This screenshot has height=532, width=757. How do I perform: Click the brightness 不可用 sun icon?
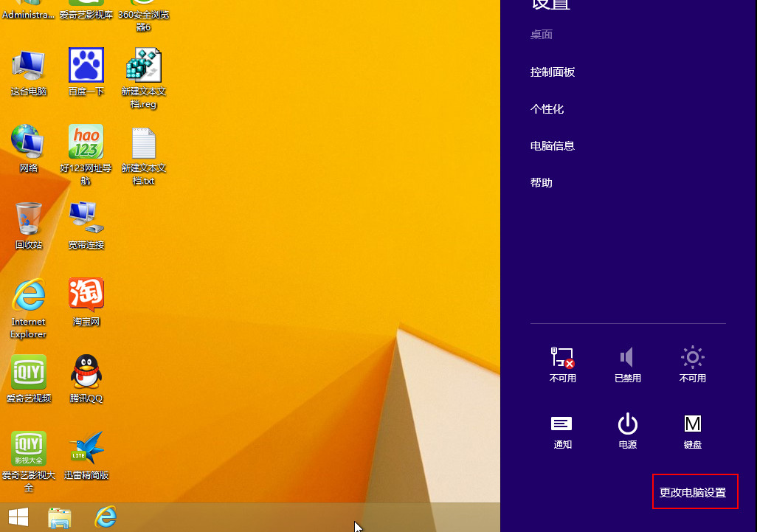[692, 365]
